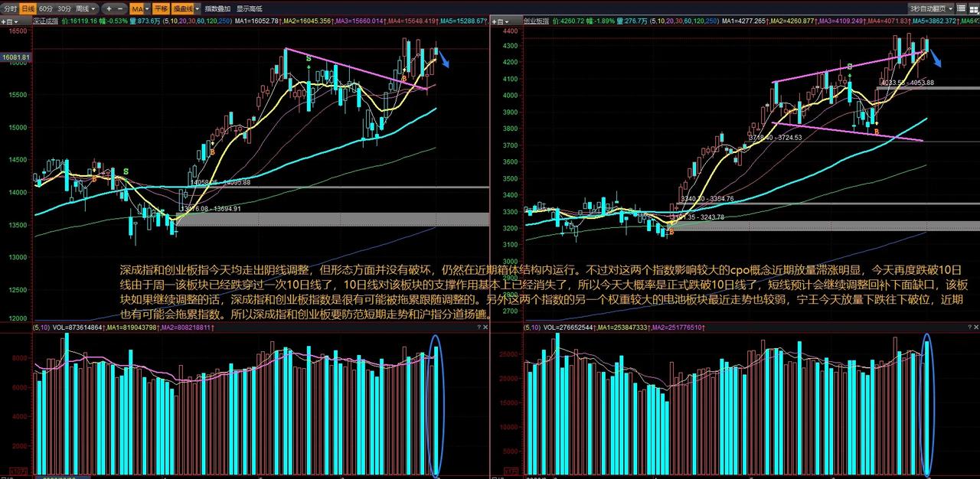Open the 3秒自动翻页 dropdown
980x479 pixels.
(930, 8)
